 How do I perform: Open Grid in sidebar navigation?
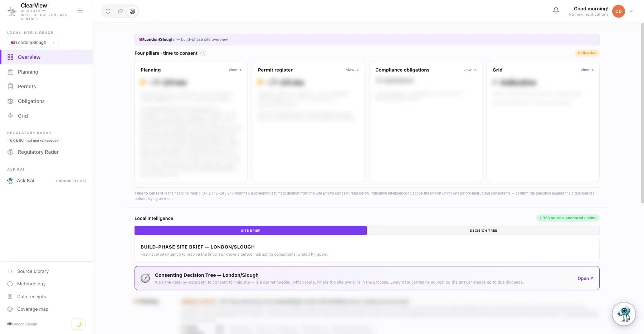pos(47,116)
